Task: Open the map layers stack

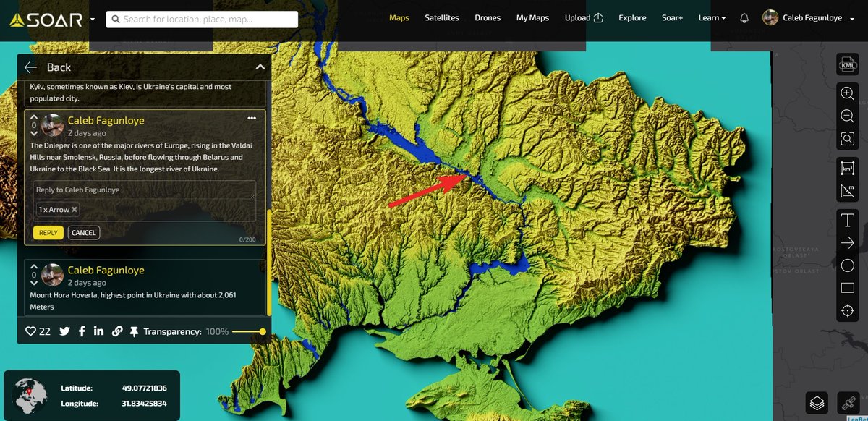Action: [817, 402]
